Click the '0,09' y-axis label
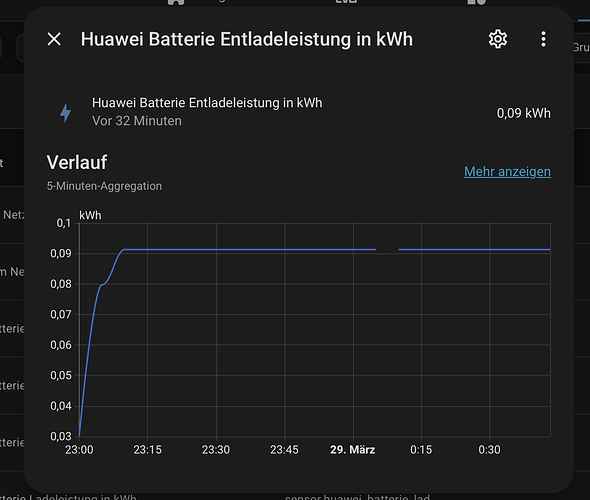 click(x=61, y=254)
